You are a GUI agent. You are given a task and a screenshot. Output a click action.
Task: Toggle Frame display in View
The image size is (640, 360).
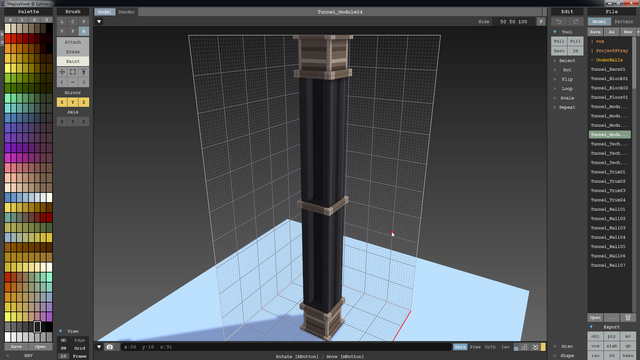tap(80, 356)
